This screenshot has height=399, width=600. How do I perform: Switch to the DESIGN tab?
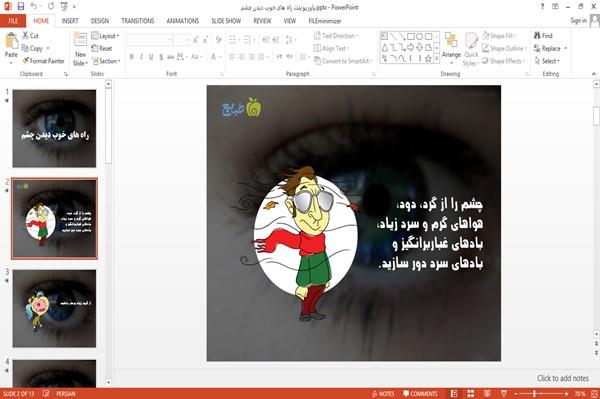click(x=100, y=21)
